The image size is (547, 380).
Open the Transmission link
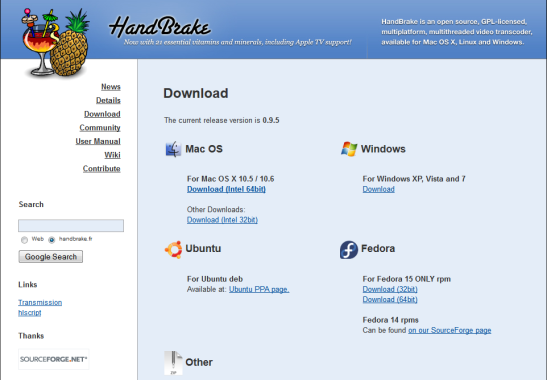(40, 303)
